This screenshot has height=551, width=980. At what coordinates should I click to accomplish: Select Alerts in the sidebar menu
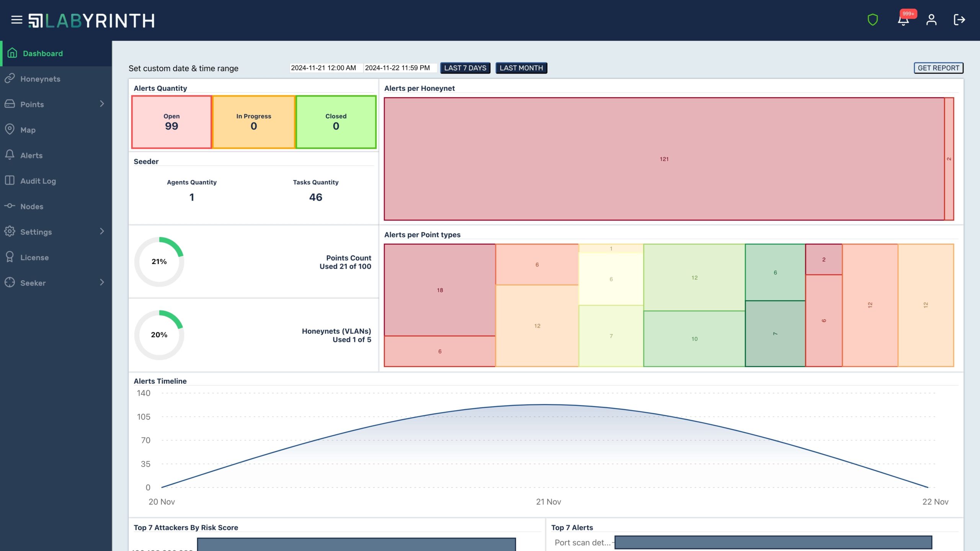(x=31, y=155)
